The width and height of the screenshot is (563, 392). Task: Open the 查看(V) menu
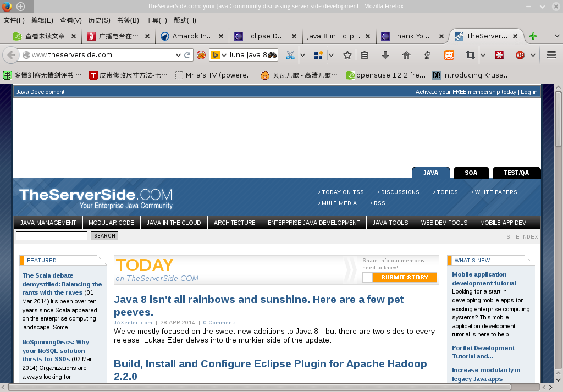71,20
